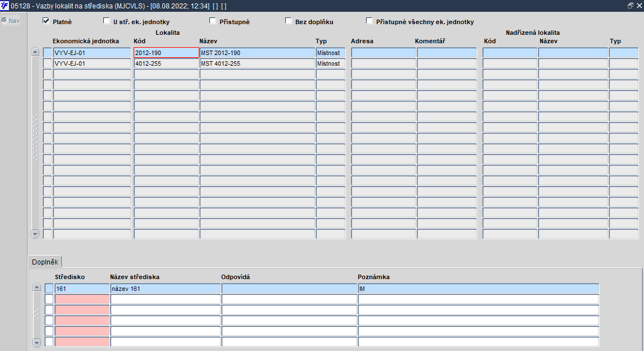Select row marker for středisko 161
The height and width of the screenshot is (351, 644).
[49, 289]
